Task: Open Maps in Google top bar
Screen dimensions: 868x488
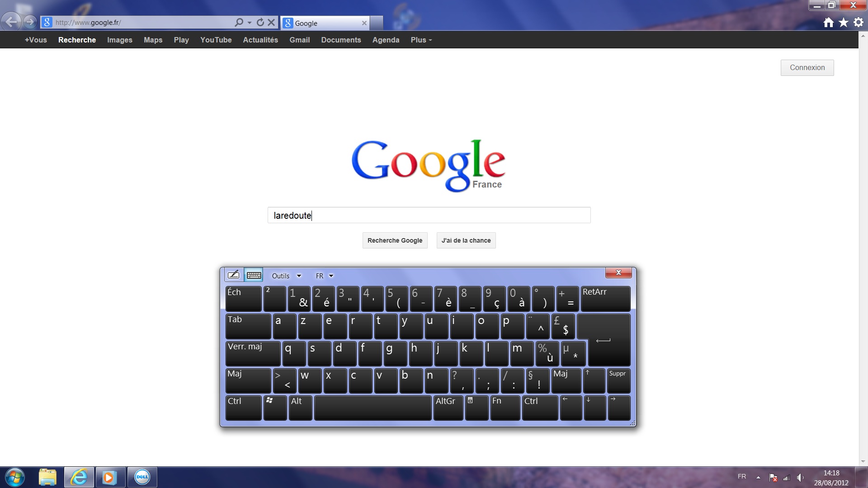Action: tap(153, 40)
